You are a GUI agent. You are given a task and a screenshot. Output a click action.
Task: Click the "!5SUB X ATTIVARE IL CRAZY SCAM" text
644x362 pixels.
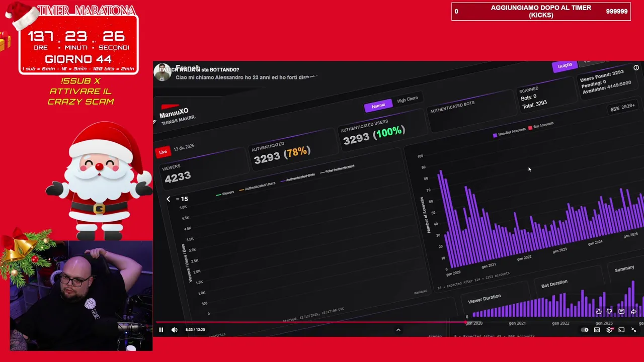coord(80,91)
